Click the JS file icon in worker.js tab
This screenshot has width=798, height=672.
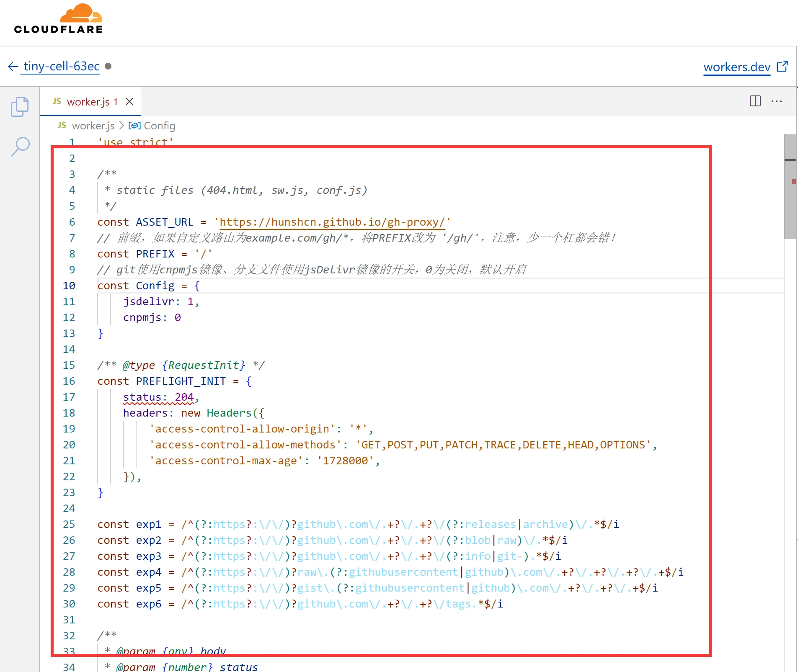pos(57,101)
